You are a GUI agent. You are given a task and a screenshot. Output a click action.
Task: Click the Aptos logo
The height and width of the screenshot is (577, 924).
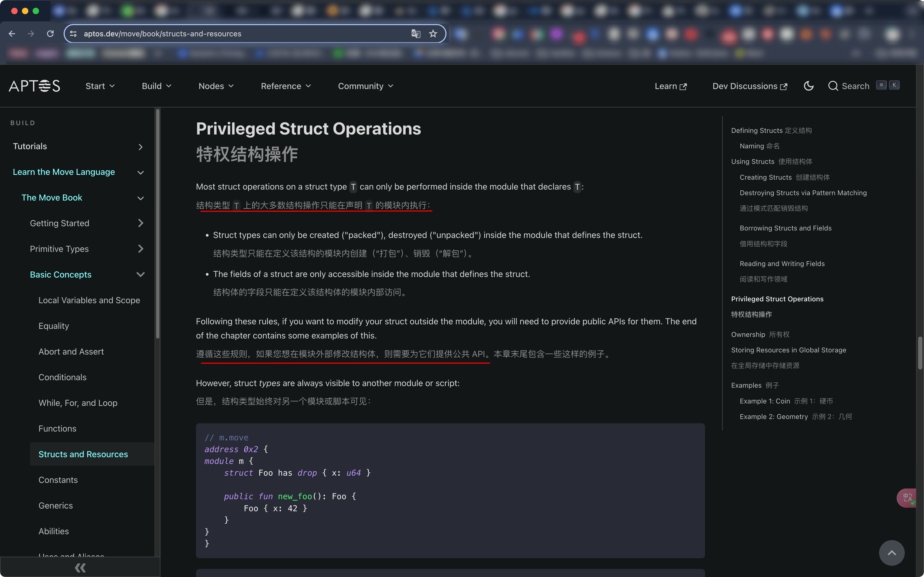pos(34,86)
